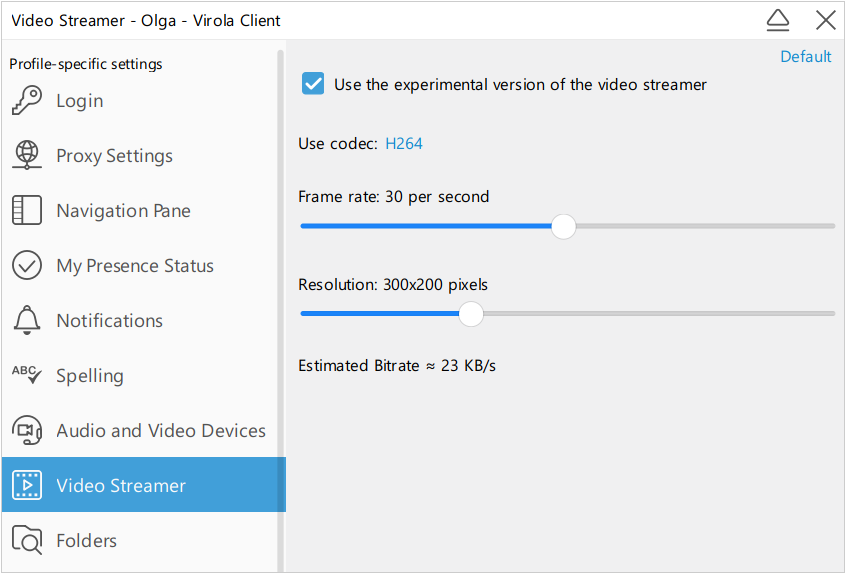
Task: Click the Navigation Pane panel icon
Action: (x=27, y=211)
